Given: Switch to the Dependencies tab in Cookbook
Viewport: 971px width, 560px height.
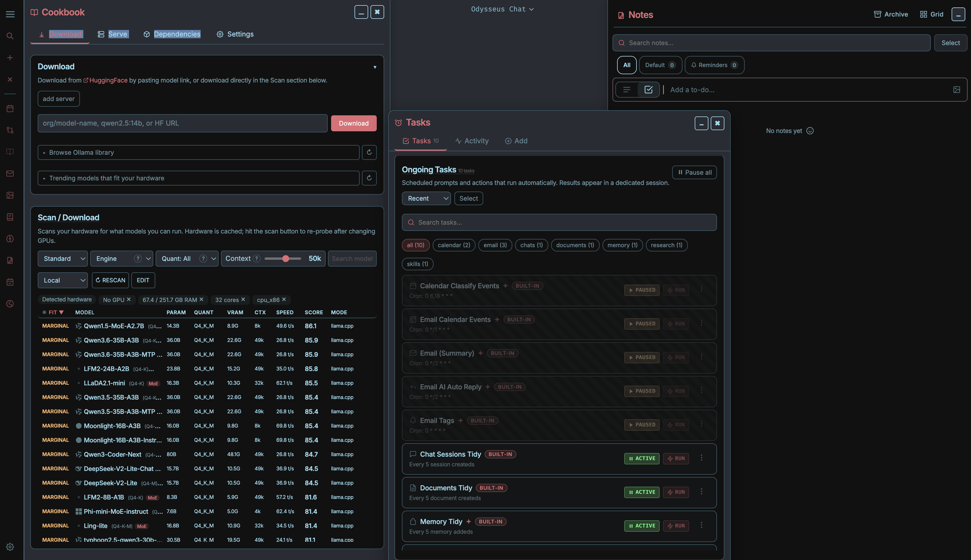Looking at the screenshot, I should pyautogui.click(x=172, y=34).
